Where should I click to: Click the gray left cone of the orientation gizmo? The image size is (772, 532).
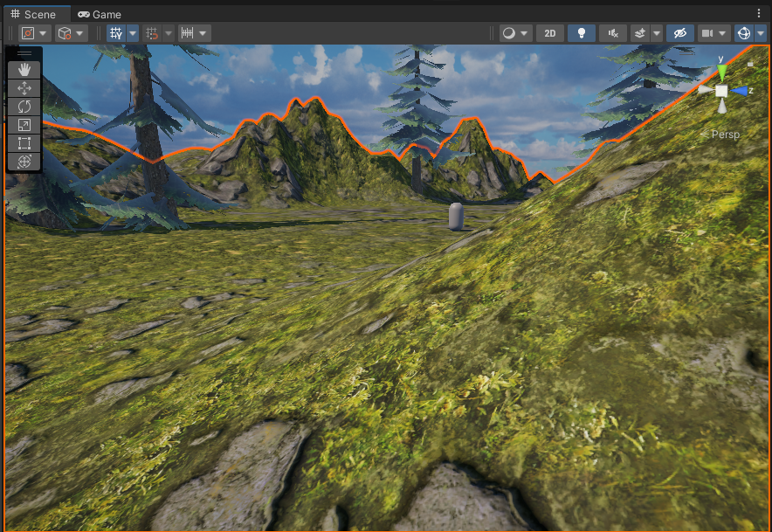coord(705,90)
